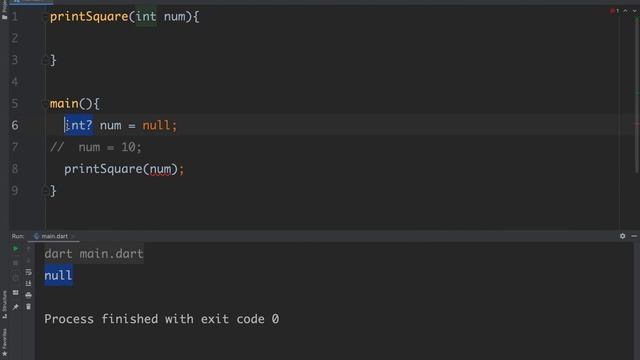Click line number 6 in the gutter
Image resolution: width=640 pixels, height=360 pixels.
click(x=15, y=125)
